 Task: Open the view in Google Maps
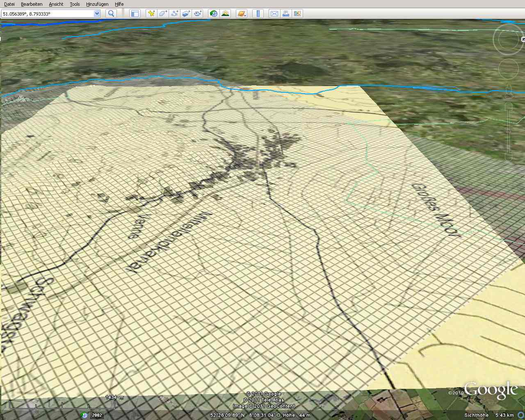pyautogui.click(x=297, y=14)
